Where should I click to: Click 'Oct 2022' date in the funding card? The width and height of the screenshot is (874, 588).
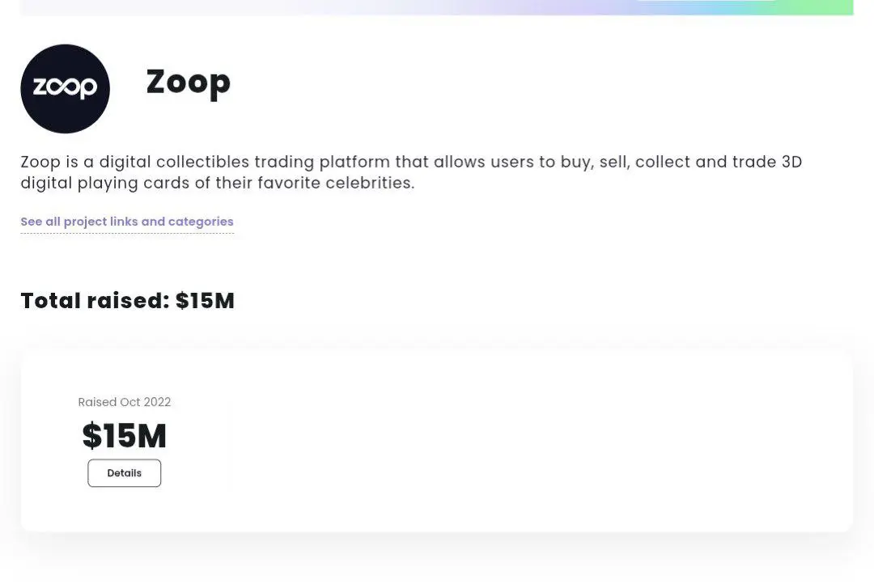coord(146,402)
